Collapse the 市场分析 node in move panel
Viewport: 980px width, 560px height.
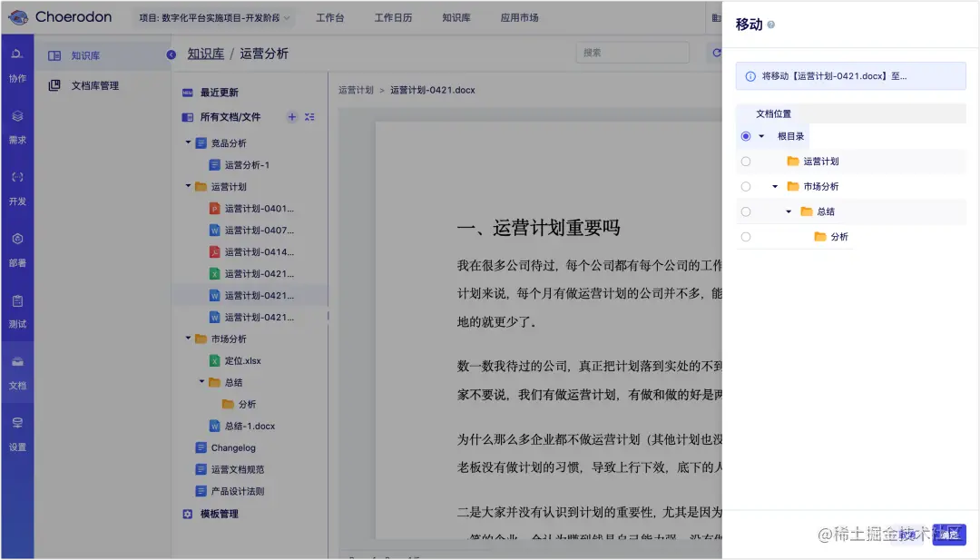click(x=775, y=186)
